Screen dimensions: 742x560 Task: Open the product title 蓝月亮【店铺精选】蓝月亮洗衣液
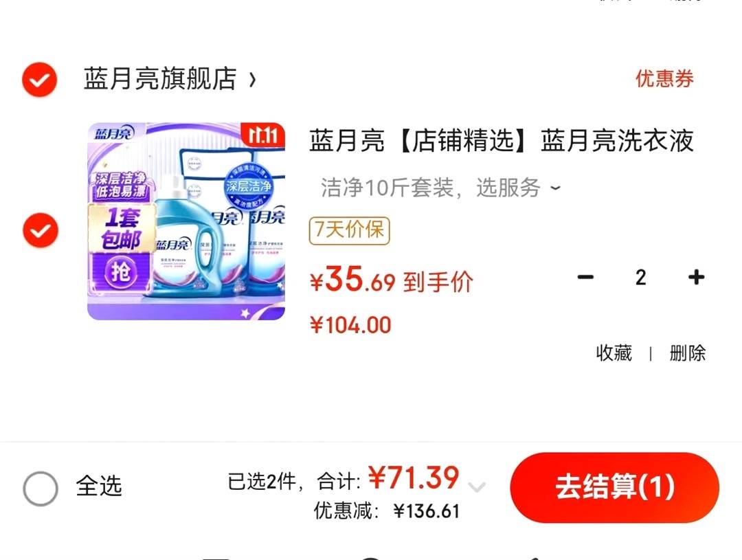point(502,141)
